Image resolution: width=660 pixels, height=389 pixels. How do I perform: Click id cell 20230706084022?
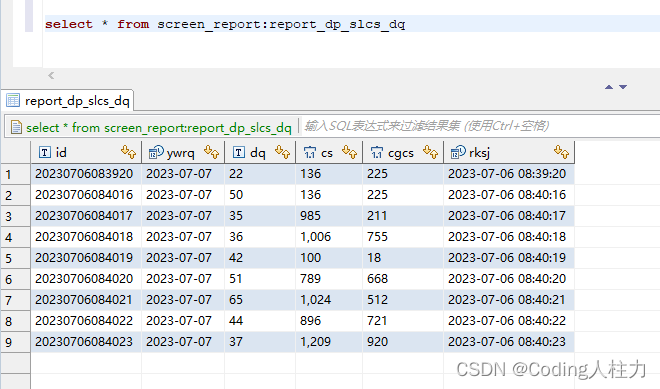[86, 321]
